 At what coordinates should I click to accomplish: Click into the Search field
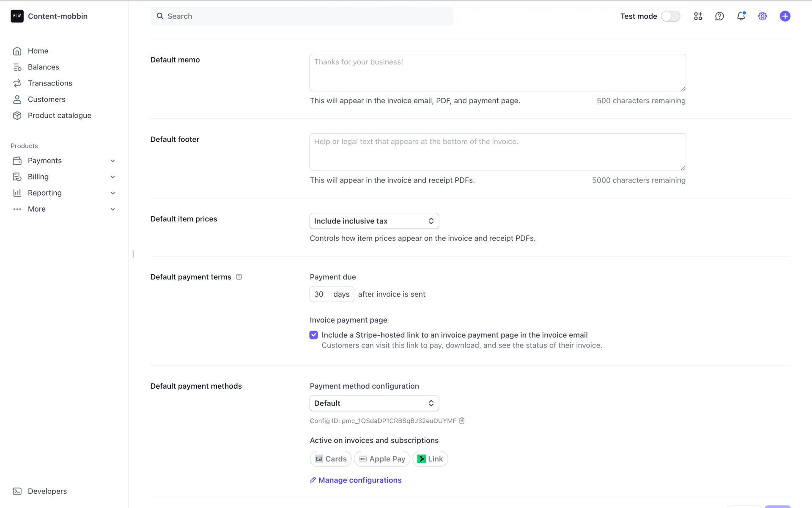tap(302, 16)
